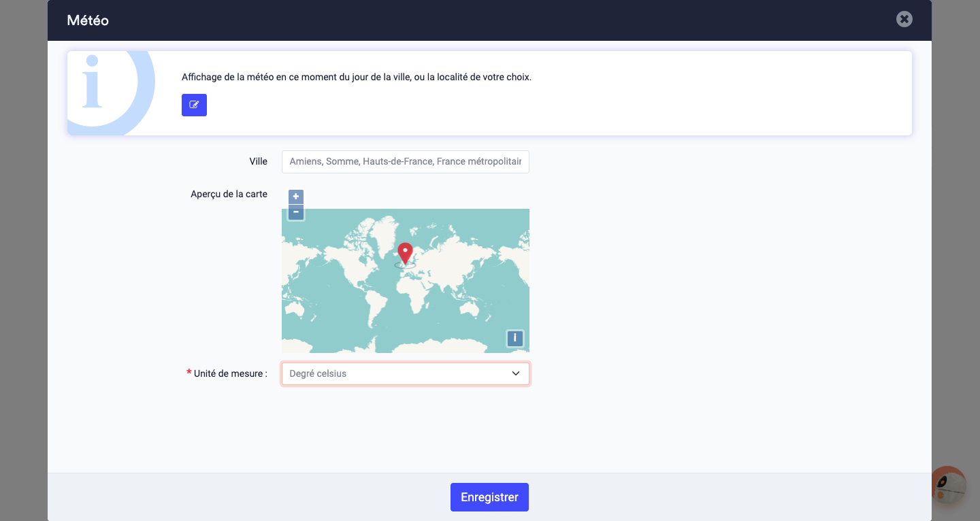Zoom out on the map preview
This screenshot has width=980, height=521.
[296, 212]
